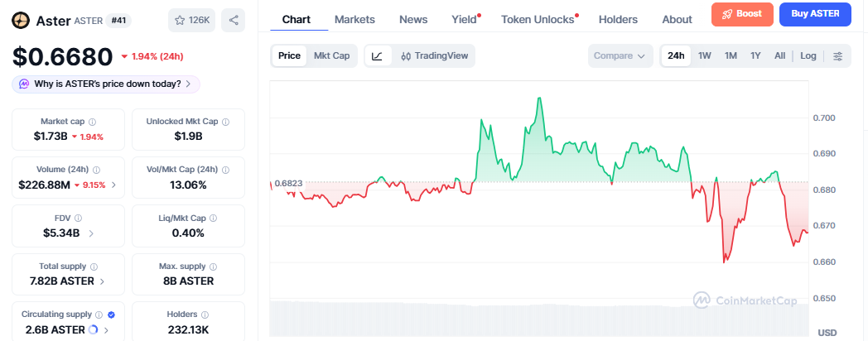This screenshot has width=868, height=341.
Task: Open the Compare dropdown
Action: click(x=620, y=56)
